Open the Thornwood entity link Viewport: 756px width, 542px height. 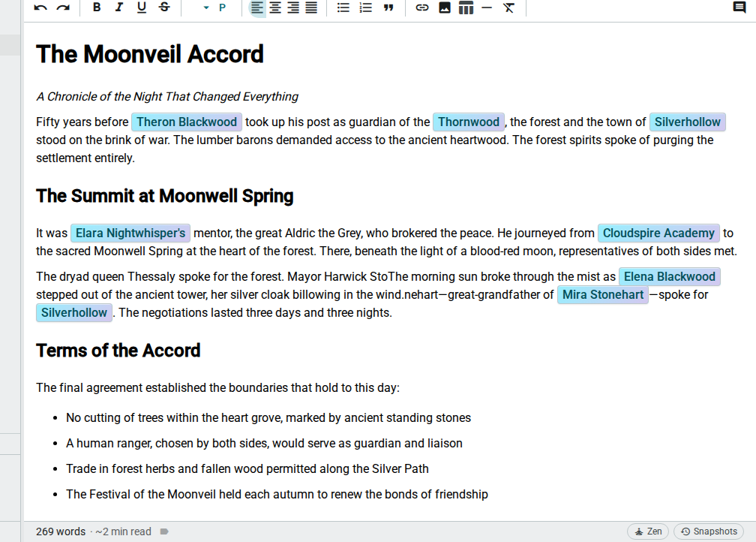click(x=469, y=122)
